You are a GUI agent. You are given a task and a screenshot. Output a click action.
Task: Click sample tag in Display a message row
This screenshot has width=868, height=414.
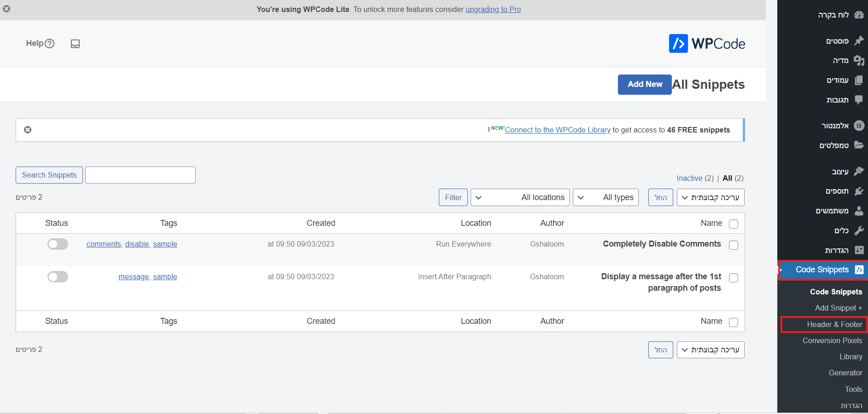(x=165, y=276)
